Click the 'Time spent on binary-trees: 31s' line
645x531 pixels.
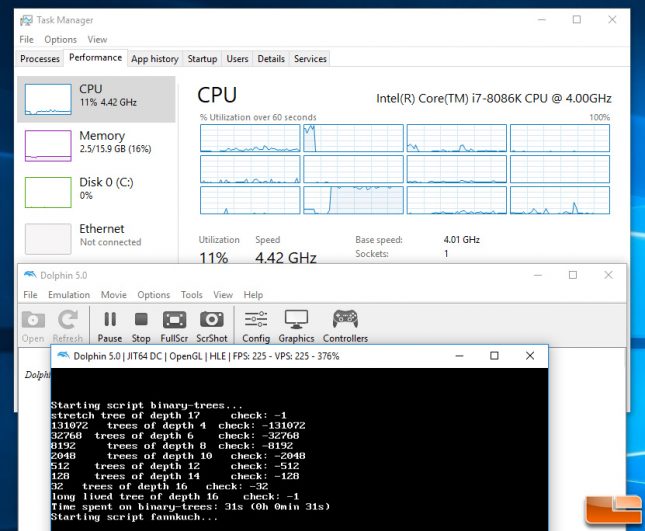point(190,507)
